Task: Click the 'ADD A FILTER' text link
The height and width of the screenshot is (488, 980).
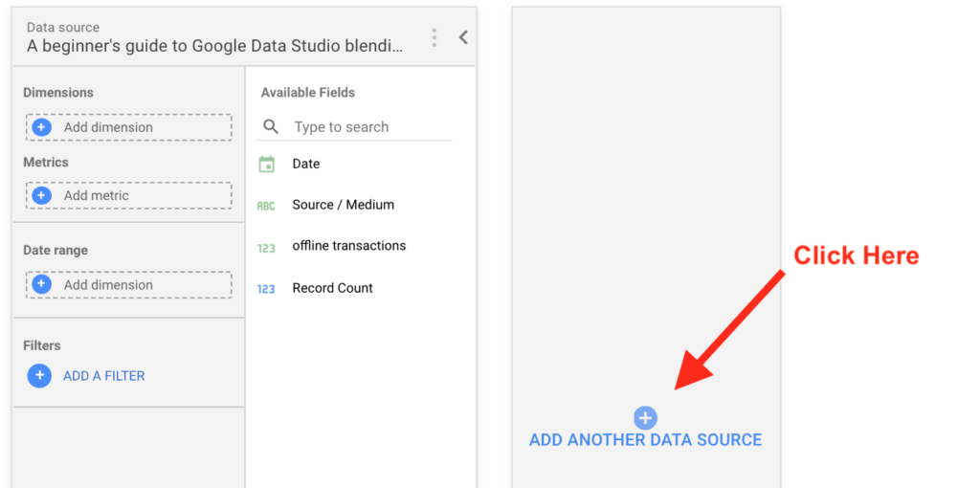Action: (103, 376)
